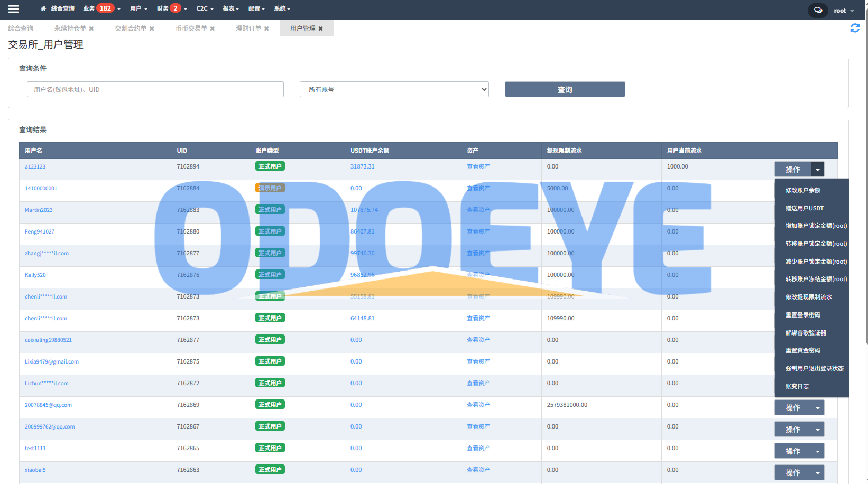Open the 所有账号 account type dropdown
This screenshot has width=868, height=484.
394,89
